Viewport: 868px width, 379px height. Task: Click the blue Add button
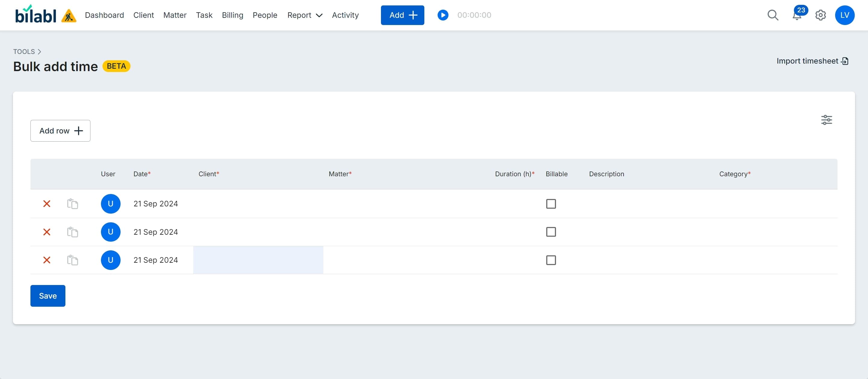[402, 15]
